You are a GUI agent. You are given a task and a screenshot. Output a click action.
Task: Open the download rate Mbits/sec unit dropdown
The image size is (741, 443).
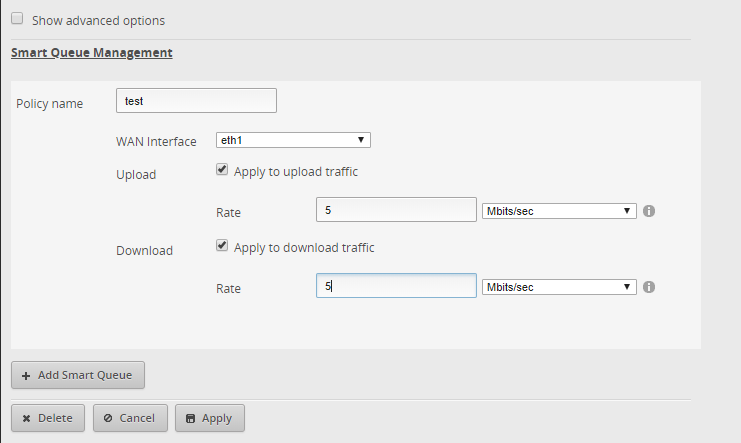[x=558, y=287]
